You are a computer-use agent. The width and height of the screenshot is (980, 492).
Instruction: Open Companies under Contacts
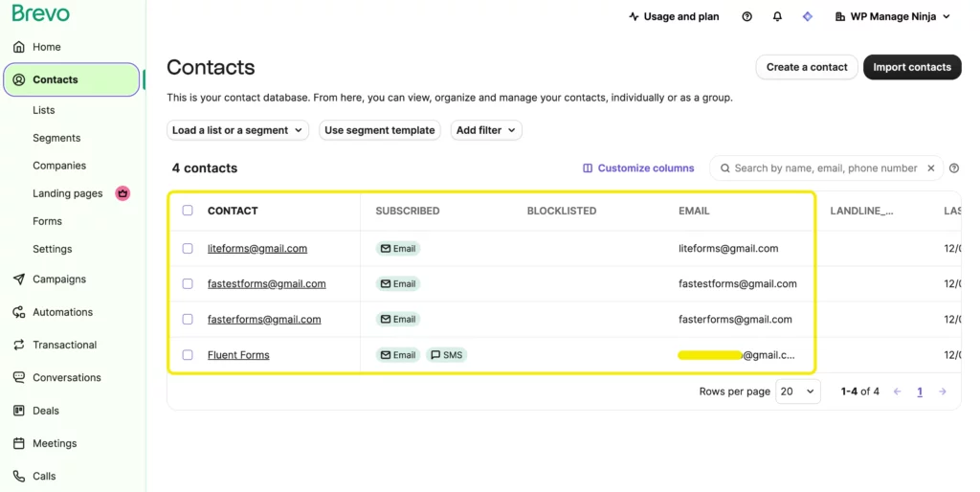pyautogui.click(x=59, y=165)
